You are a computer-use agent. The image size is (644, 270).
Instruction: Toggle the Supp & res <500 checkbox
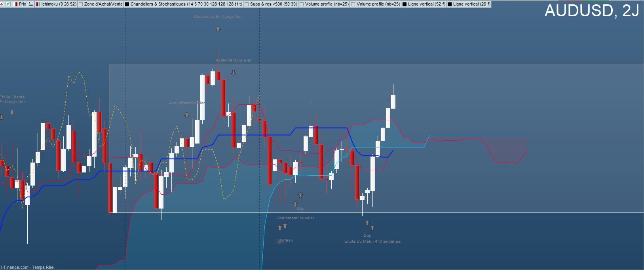247,4
